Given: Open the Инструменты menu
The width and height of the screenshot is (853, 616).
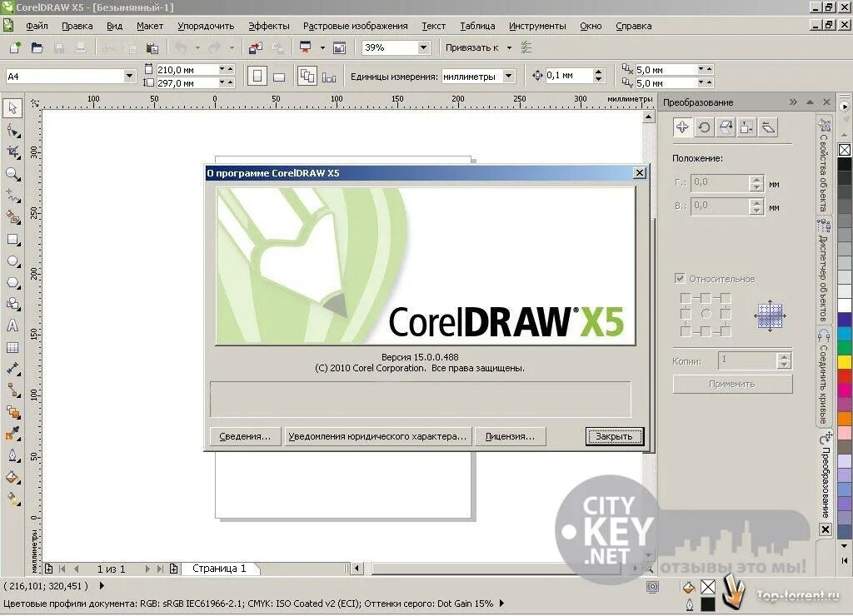Looking at the screenshot, I should click(x=537, y=26).
